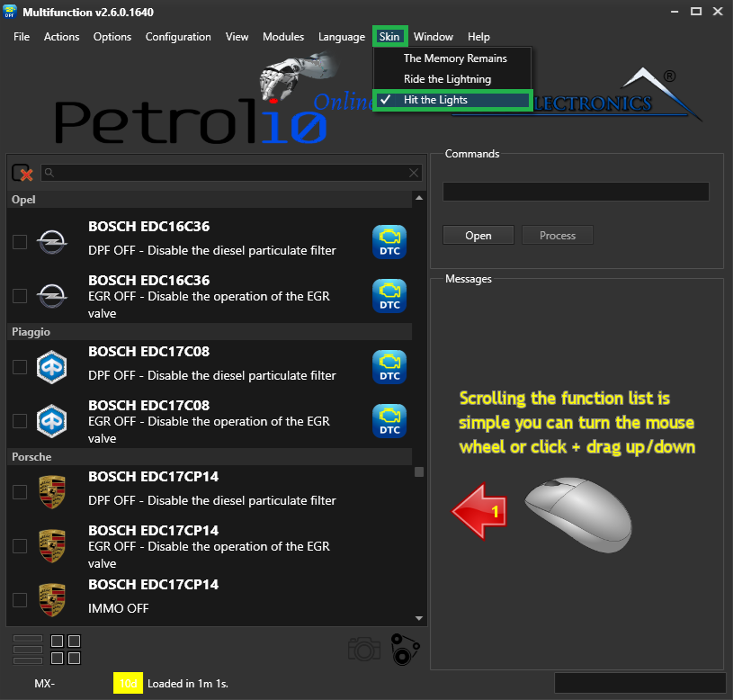Viewport: 733px width, 700px height.
Task: Click the Open button
Action: click(x=478, y=235)
